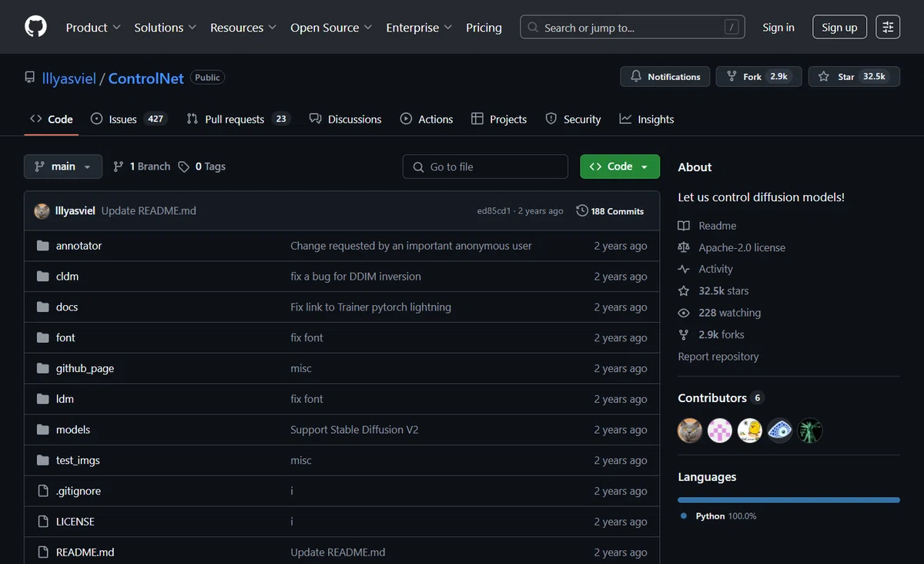Switch to the Discussions tab
The width and height of the screenshot is (924, 564).
[x=346, y=119]
